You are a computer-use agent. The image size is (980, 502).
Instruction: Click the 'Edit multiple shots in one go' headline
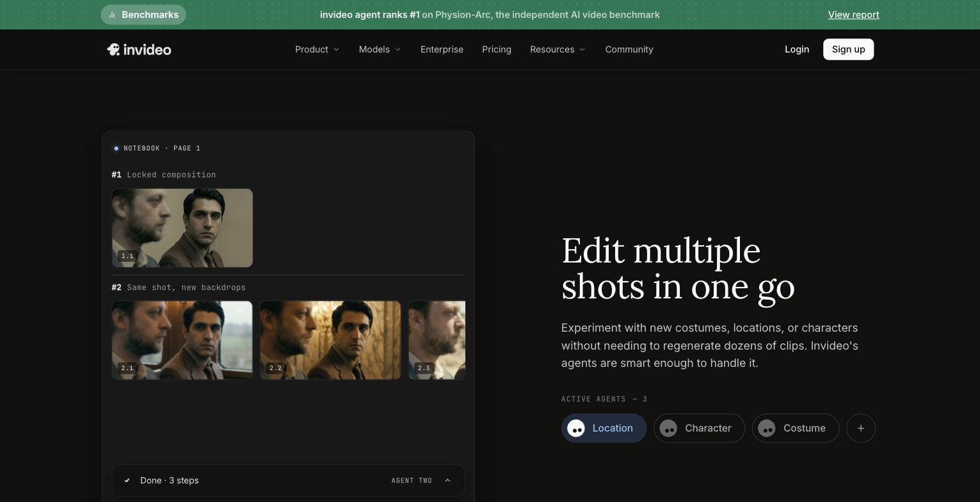click(678, 268)
